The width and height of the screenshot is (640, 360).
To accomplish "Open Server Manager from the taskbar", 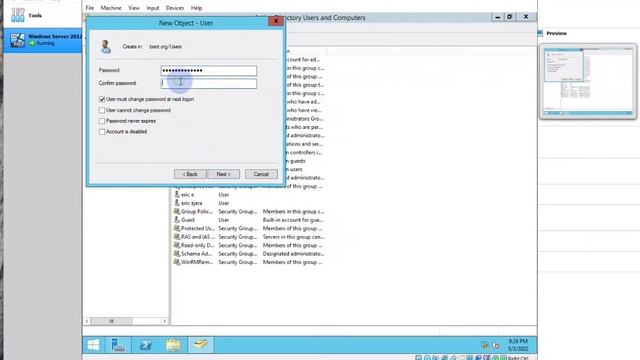I will tap(118, 345).
